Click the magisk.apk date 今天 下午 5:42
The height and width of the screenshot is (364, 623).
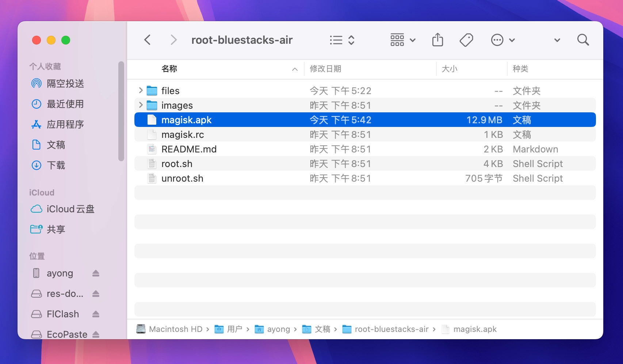pos(340,120)
